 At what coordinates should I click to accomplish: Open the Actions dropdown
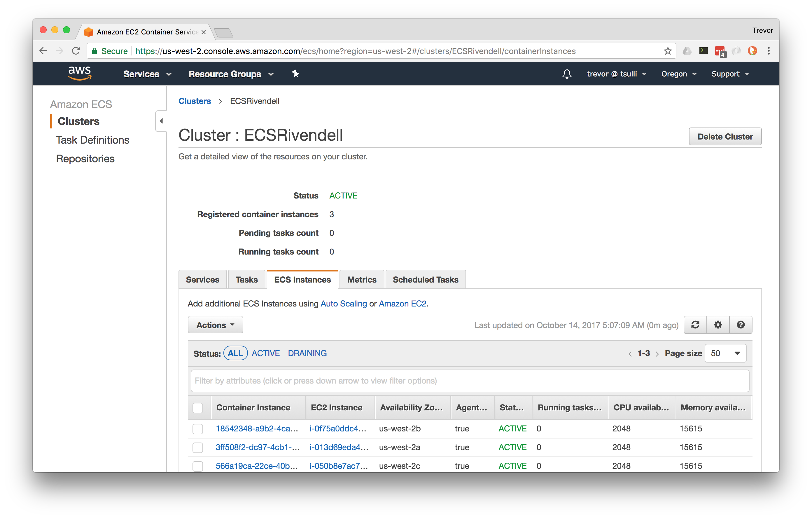(215, 325)
